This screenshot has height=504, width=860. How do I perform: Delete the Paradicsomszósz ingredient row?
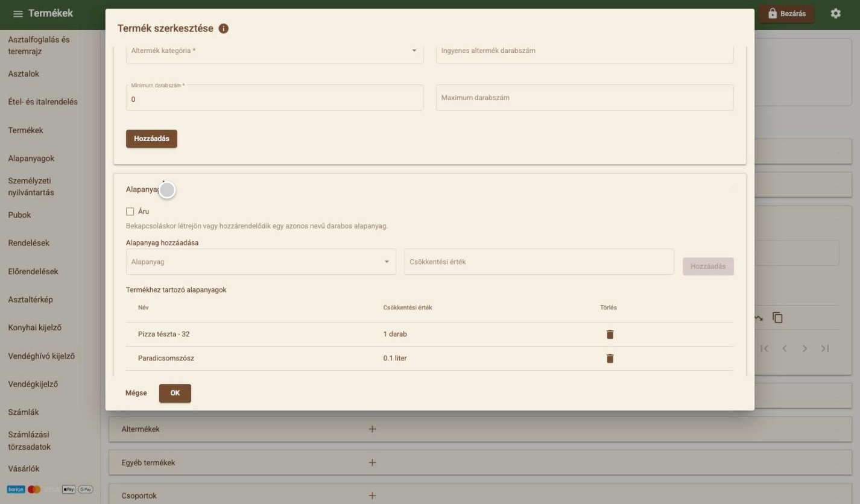(x=610, y=358)
